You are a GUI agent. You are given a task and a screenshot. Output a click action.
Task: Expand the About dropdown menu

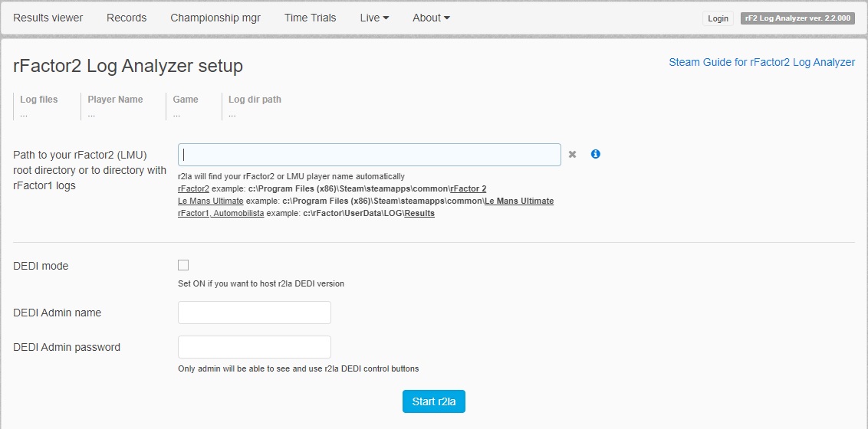click(431, 18)
